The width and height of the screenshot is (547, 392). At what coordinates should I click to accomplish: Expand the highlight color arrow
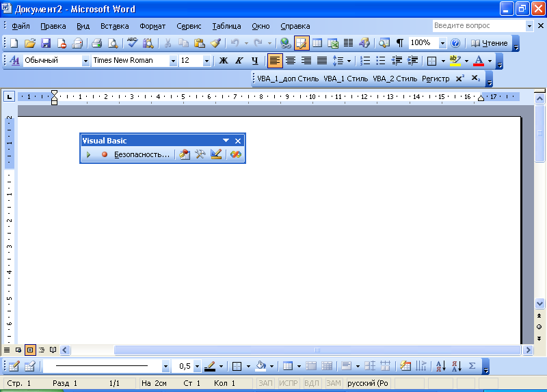(466, 61)
